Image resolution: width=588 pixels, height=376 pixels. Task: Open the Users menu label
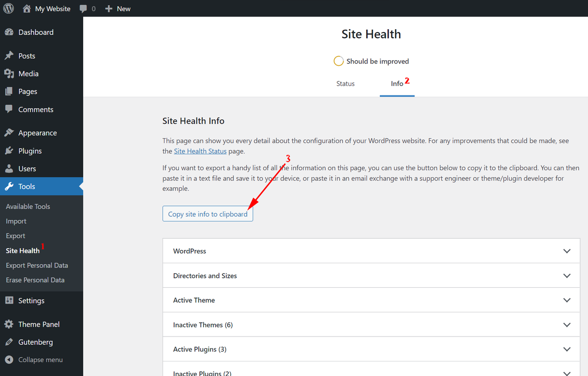(27, 168)
